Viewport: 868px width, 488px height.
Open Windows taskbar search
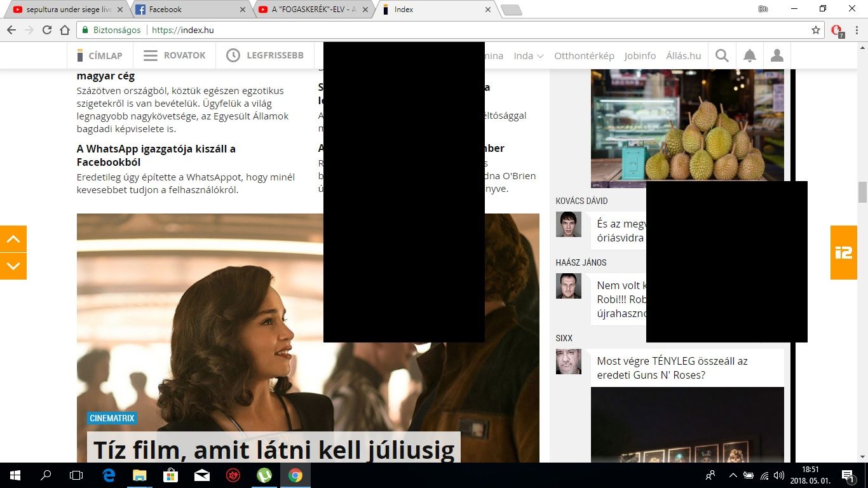coord(46,475)
